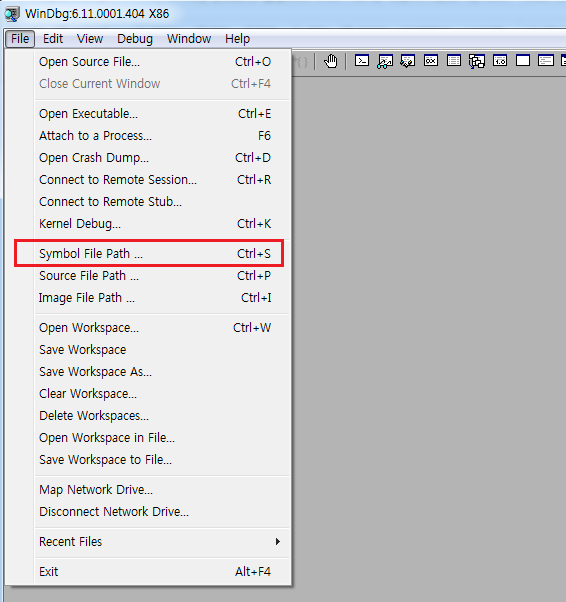Screen dimensions: 566x602
Task: Click the WinDbg application icon in title bar
Action: [x=12, y=14]
